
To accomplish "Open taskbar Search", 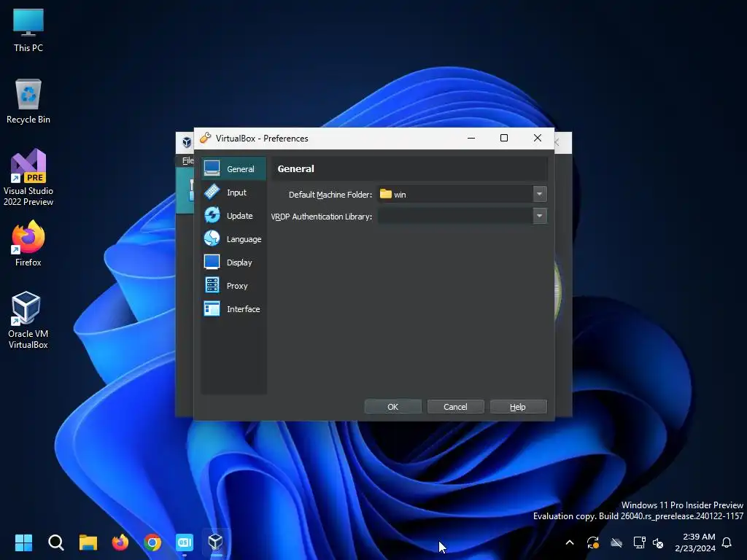I will coord(55,542).
